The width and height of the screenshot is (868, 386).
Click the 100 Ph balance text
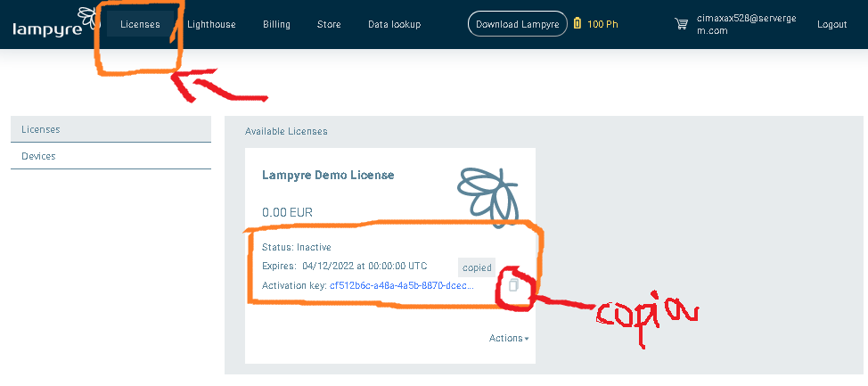coord(602,24)
